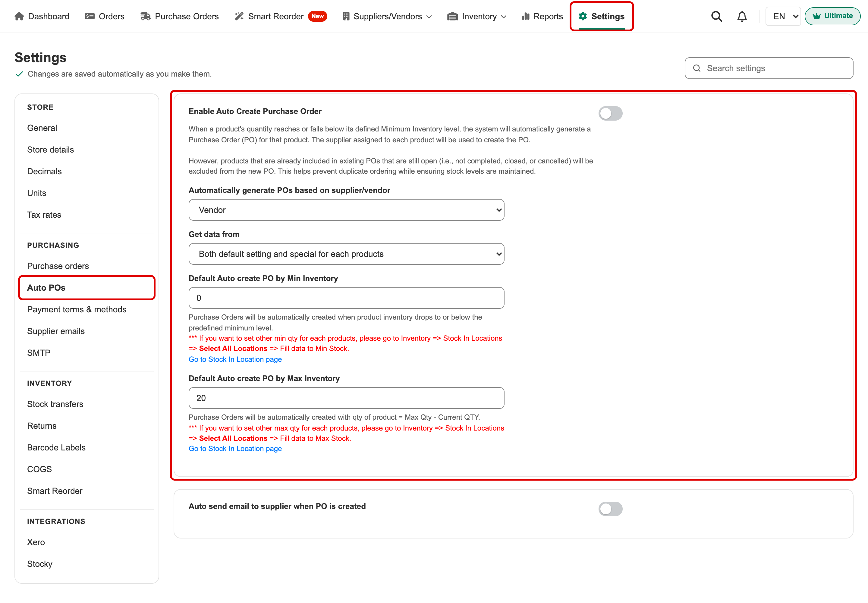The image size is (868, 603).
Task: Open the Get data from dropdown
Action: pos(346,254)
